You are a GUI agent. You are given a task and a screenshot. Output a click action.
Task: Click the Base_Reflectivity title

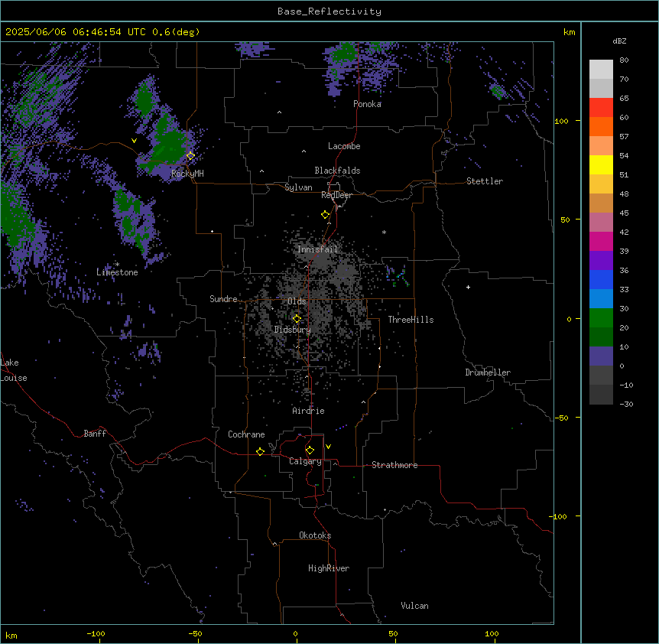[329, 11]
